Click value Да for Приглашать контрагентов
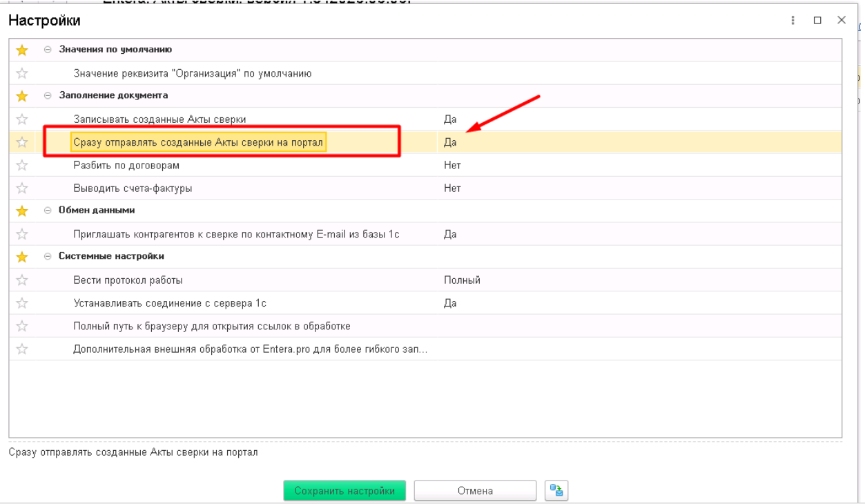The height and width of the screenshot is (504, 865). click(x=450, y=234)
